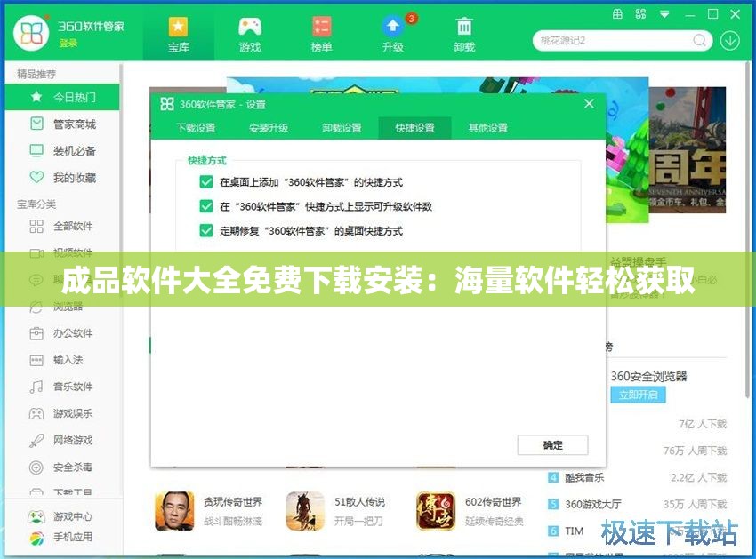Image resolution: width=756 pixels, height=559 pixels.
Task: Click the four-squares icon in title bar
Action: (640, 14)
